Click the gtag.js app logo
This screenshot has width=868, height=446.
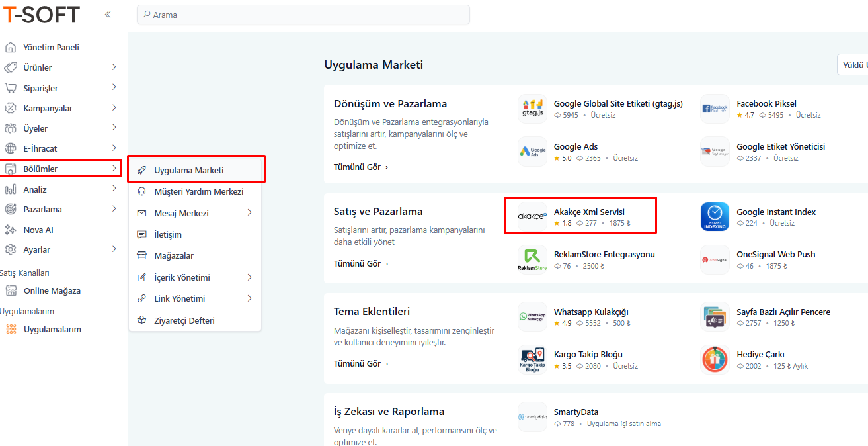pos(532,109)
